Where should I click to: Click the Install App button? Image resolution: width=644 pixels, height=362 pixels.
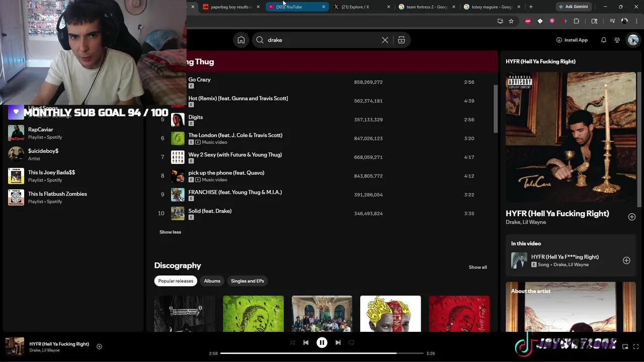tap(572, 40)
